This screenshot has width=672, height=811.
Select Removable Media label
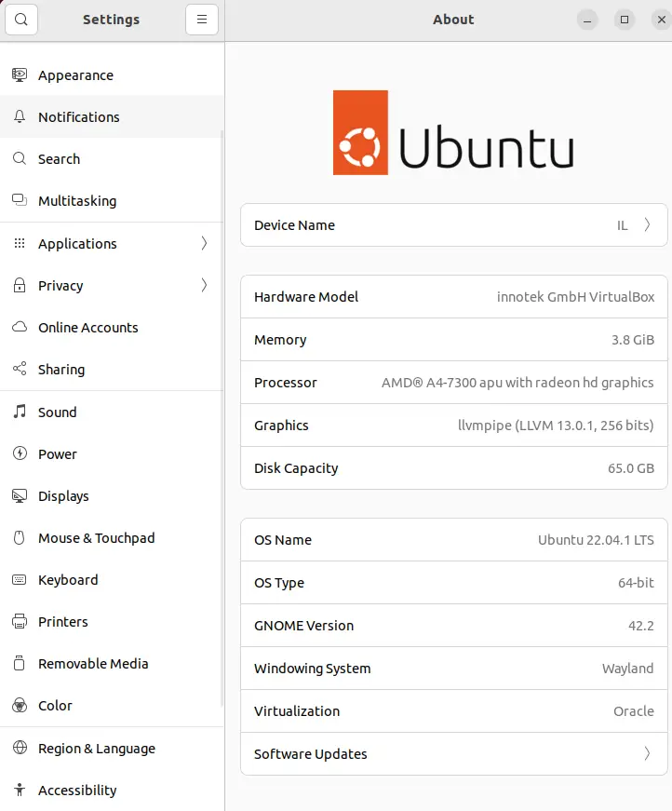point(93,664)
